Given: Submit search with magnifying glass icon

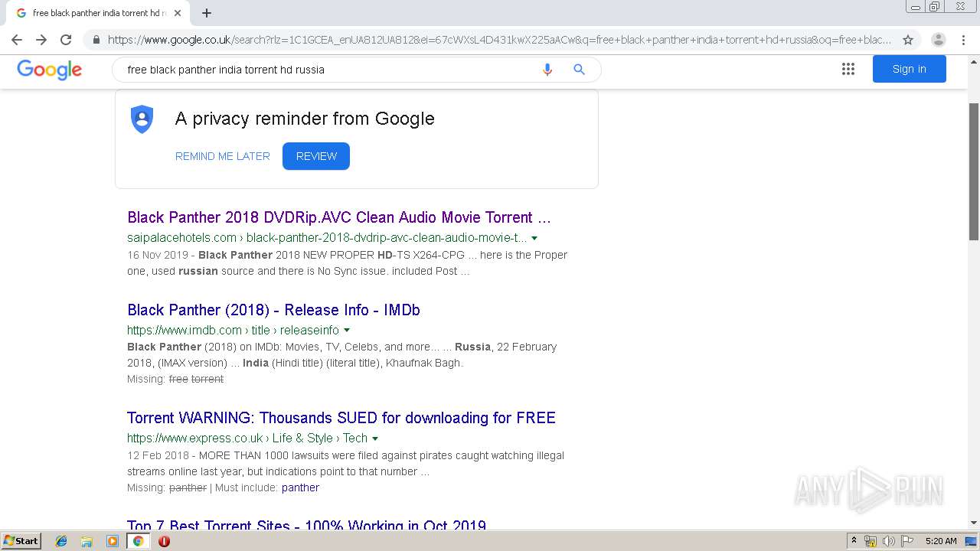Looking at the screenshot, I should (x=580, y=70).
